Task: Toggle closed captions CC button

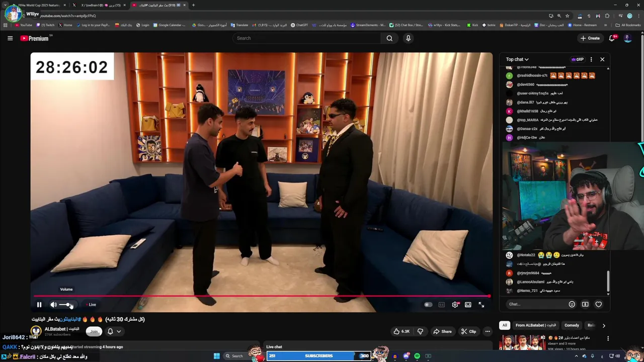Action: click(x=441, y=305)
